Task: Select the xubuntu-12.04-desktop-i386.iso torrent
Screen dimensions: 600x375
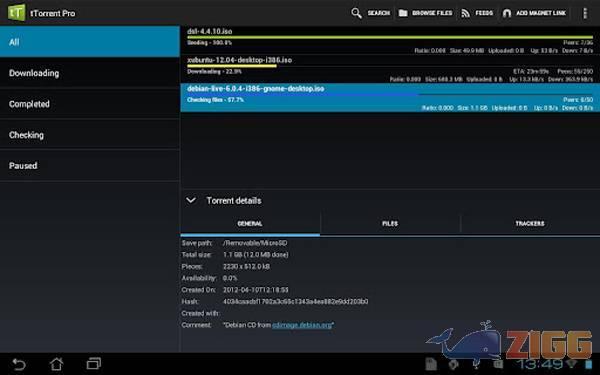Action: click(x=390, y=69)
